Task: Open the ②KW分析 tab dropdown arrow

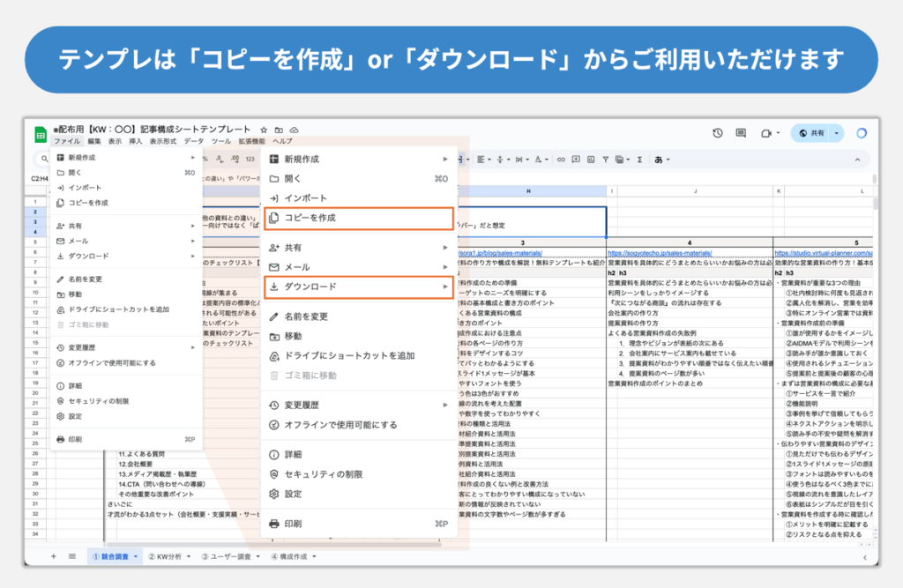Action: (x=189, y=556)
